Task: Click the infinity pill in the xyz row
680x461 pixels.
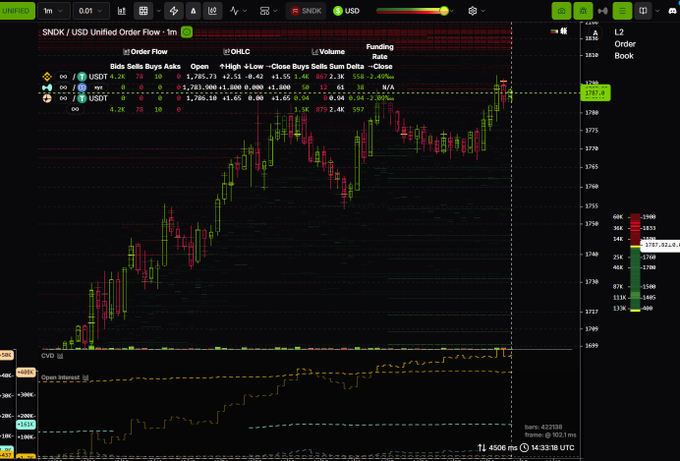Action: 63,88
